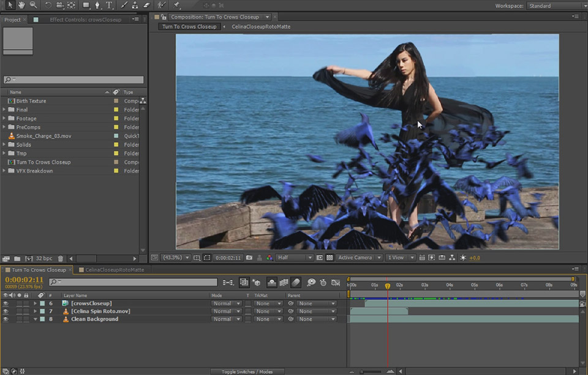Open the 1 View layout dropdown

point(401,257)
